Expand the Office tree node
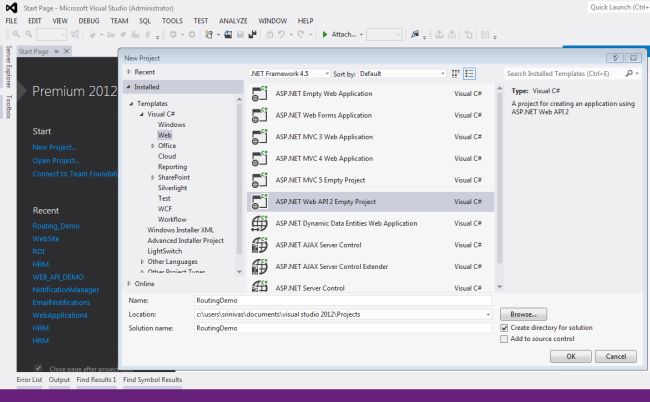The width and height of the screenshot is (650, 402). (x=153, y=146)
